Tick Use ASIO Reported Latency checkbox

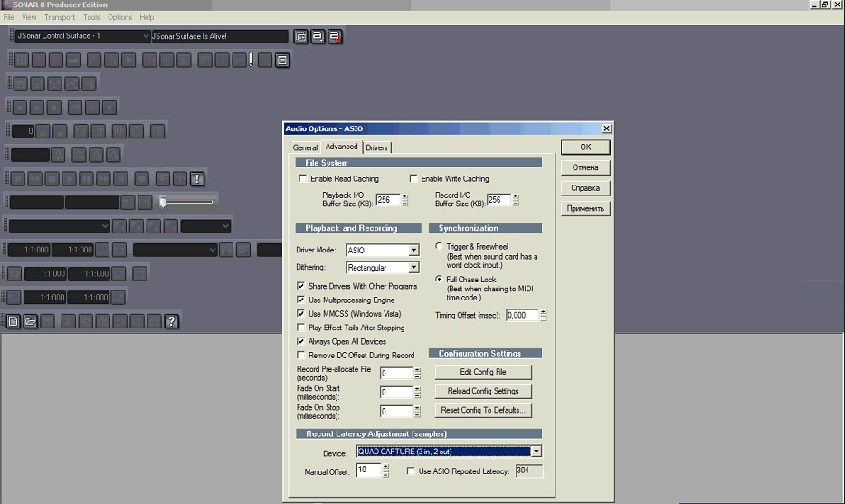coord(412,471)
